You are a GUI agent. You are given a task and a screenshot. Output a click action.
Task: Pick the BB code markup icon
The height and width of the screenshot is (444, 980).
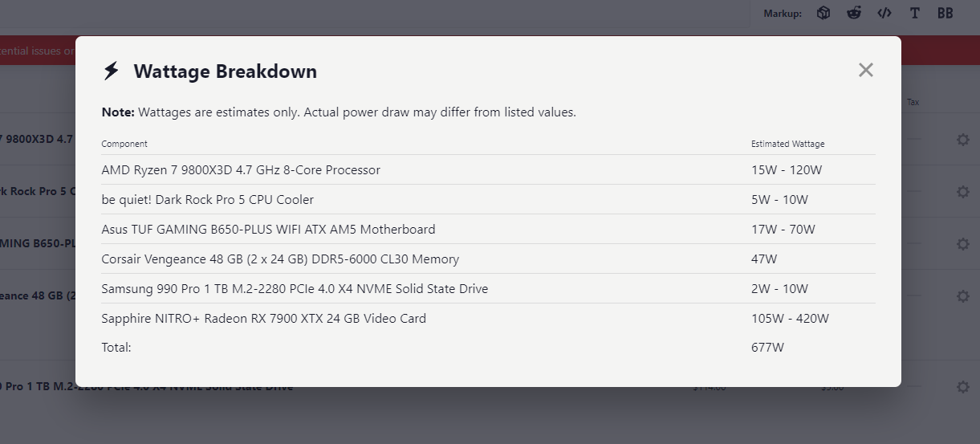pos(945,13)
